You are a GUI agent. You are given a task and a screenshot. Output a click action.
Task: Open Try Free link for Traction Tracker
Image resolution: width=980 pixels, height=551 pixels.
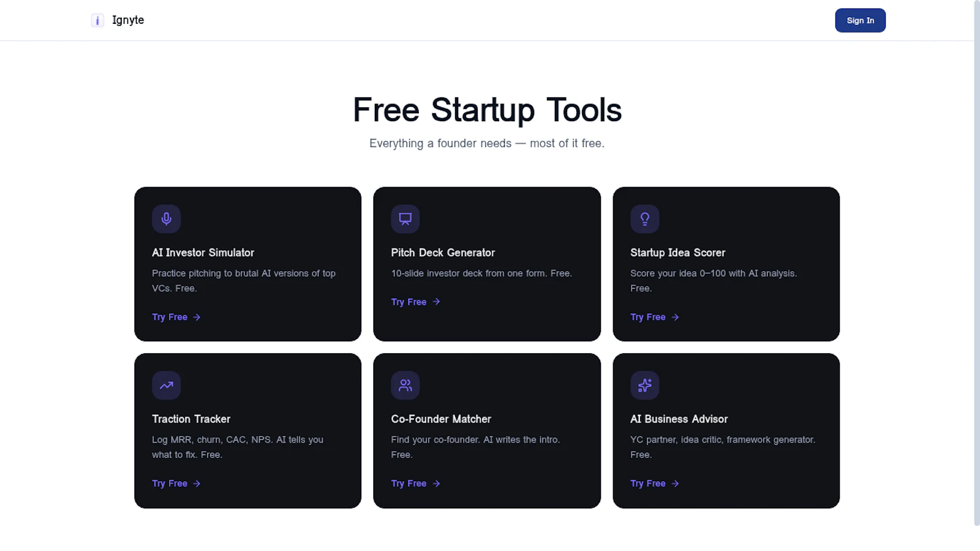tap(176, 484)
